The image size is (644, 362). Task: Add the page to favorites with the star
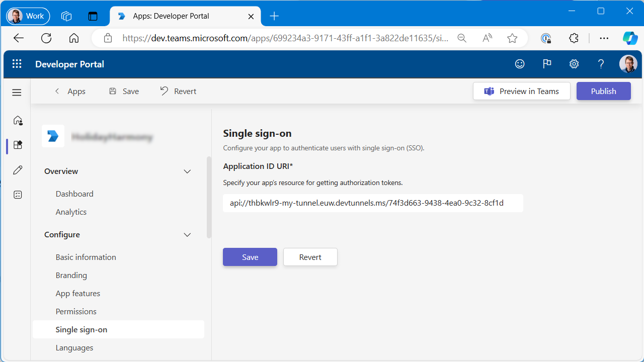click(512, 38)
